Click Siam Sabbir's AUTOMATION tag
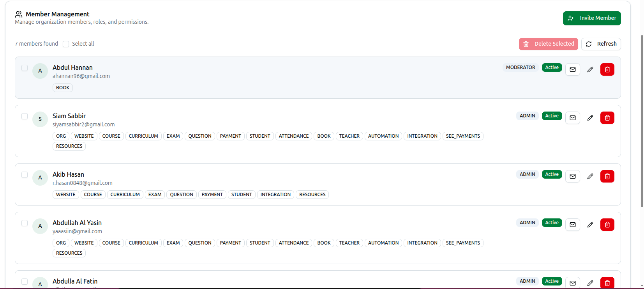Viewport: 644px width, 289px height. pyautogui.click(x=383, y=136)
